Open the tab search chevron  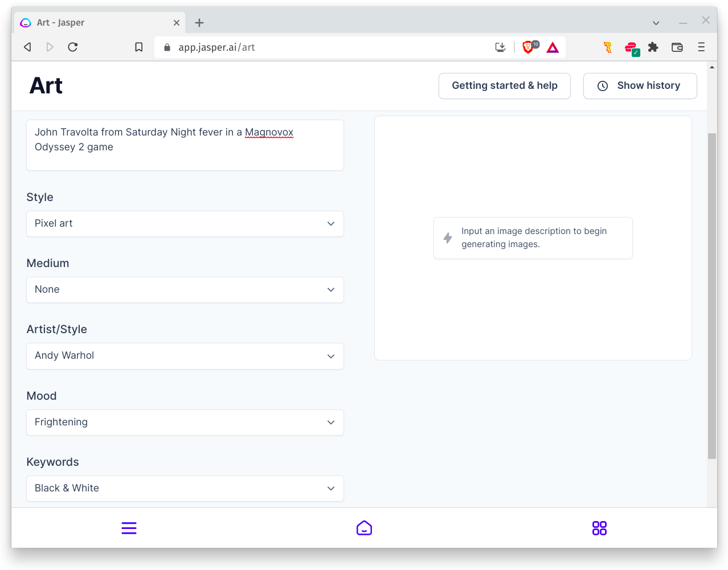656,23
